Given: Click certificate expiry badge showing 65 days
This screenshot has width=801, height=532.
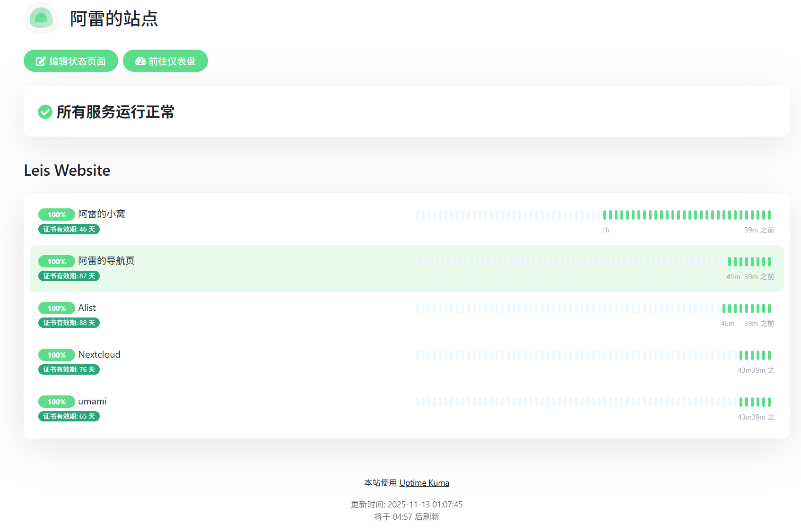Looking at the screenshot, I should (x=69, y=416).
